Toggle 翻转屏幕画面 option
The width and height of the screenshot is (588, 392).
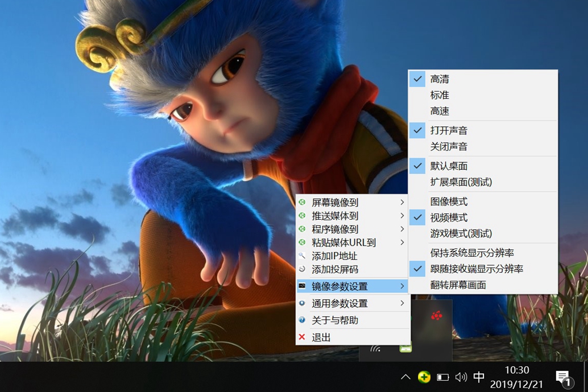(483, 285)
